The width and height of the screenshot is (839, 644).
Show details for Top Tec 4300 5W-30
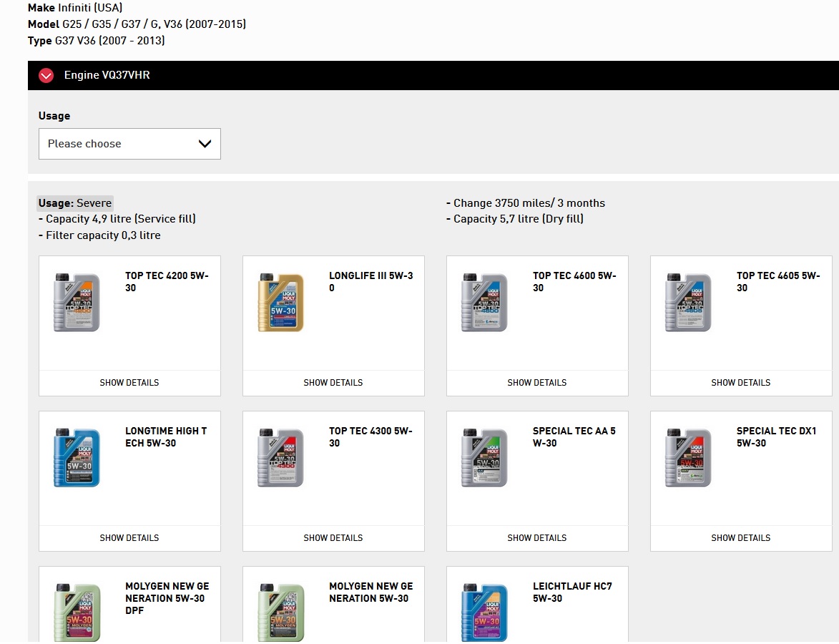tap(333, 538)
